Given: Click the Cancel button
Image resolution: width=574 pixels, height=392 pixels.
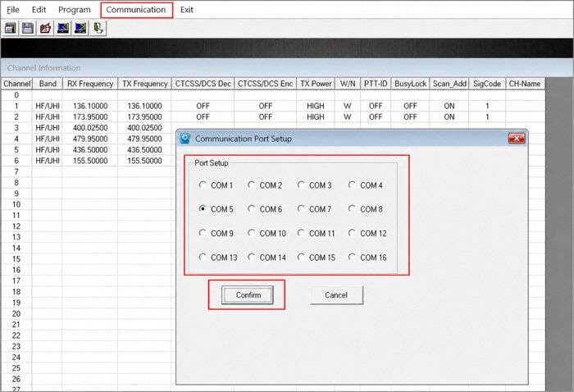Looking at the screenshot, I should 336,295.
